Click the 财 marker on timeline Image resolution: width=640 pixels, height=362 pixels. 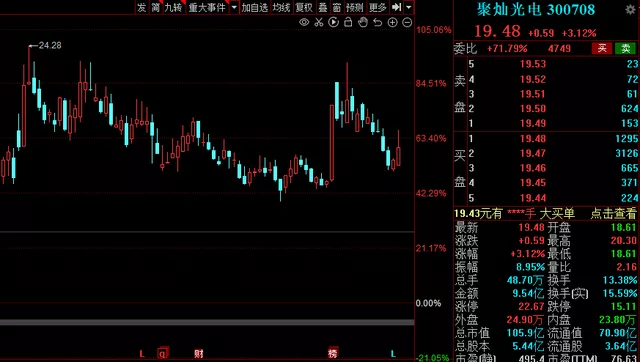[198, 354]
